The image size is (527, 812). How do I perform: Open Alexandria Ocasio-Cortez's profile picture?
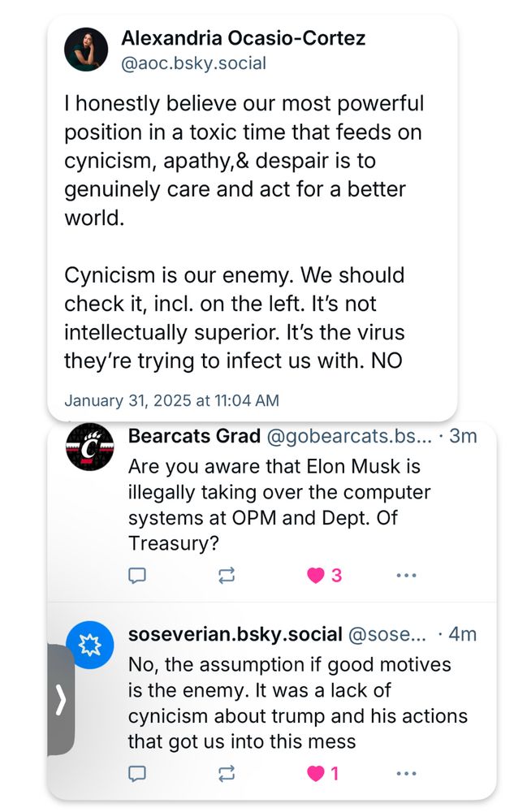88,49
